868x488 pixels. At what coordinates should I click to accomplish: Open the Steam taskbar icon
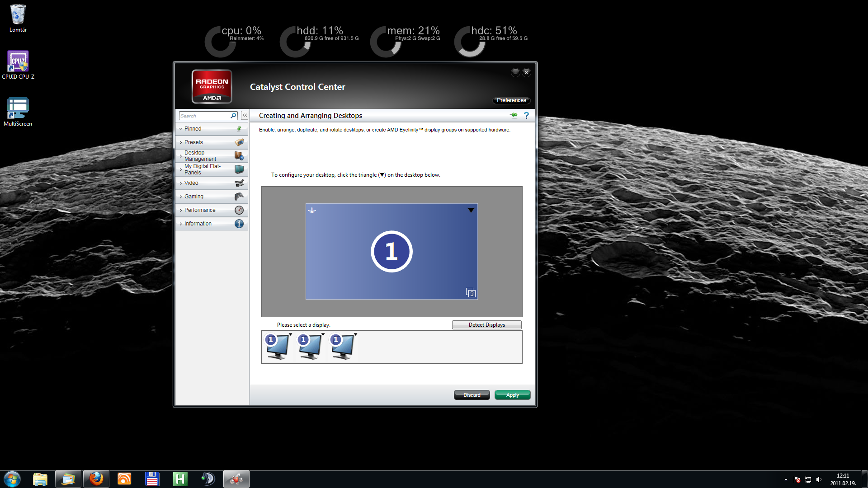(x=208, y=479)
